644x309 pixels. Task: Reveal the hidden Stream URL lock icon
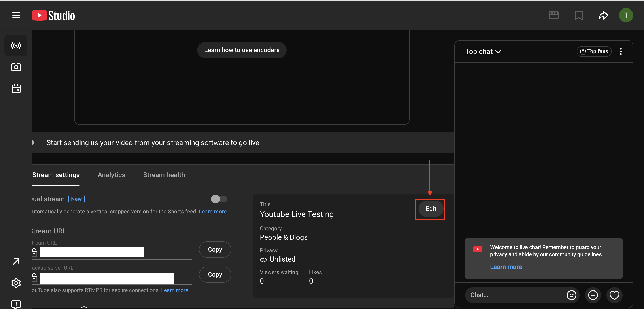pos(35,252)
